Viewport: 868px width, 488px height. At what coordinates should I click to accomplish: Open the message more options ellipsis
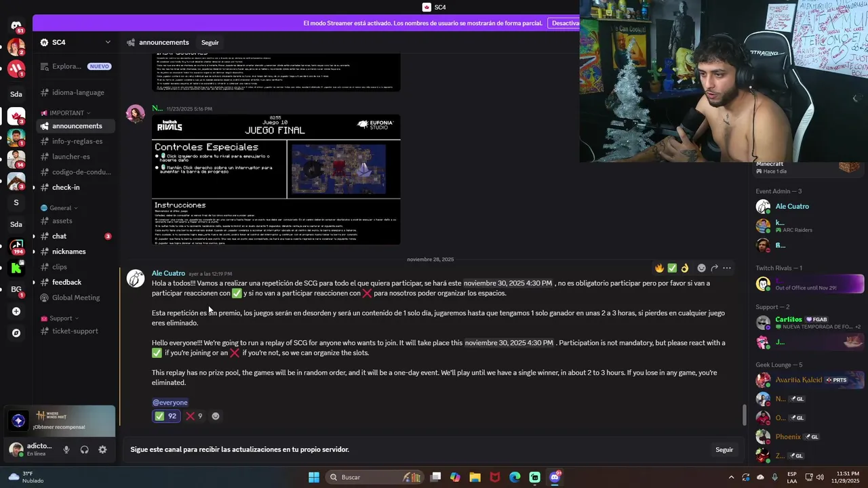727,268
